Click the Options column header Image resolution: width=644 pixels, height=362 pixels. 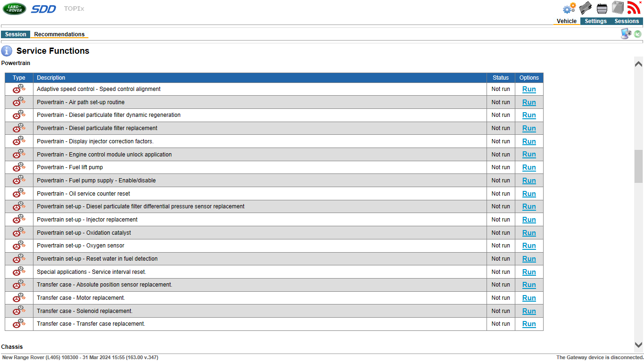coord(529,78)
